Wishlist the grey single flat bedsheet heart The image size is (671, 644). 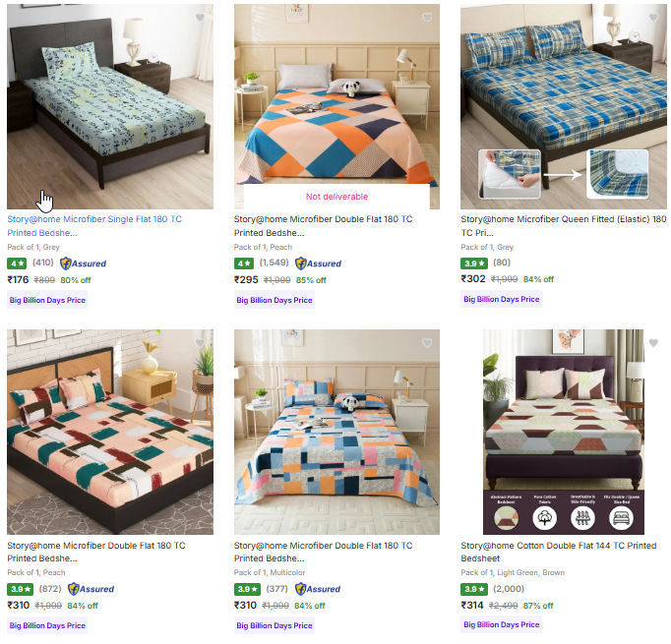(x=200, y=18)
